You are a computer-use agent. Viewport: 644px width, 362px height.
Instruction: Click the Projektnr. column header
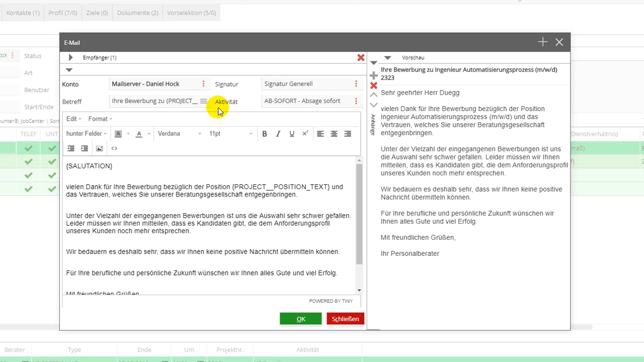(x=229, y=350)
